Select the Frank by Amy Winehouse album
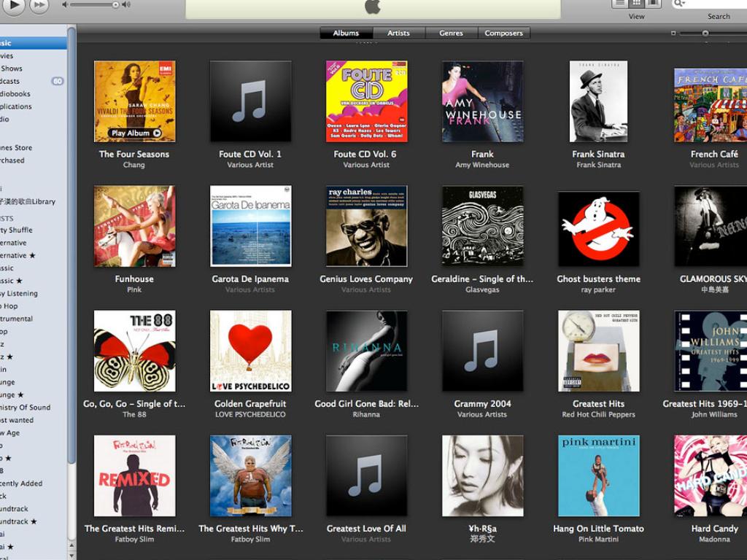 coord(482,101)
